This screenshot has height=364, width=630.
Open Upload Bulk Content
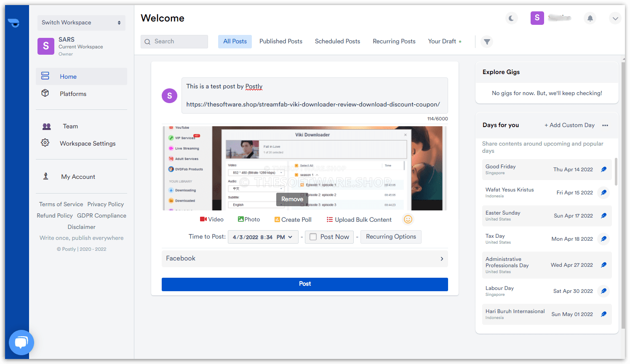click(x=359, y=220)
